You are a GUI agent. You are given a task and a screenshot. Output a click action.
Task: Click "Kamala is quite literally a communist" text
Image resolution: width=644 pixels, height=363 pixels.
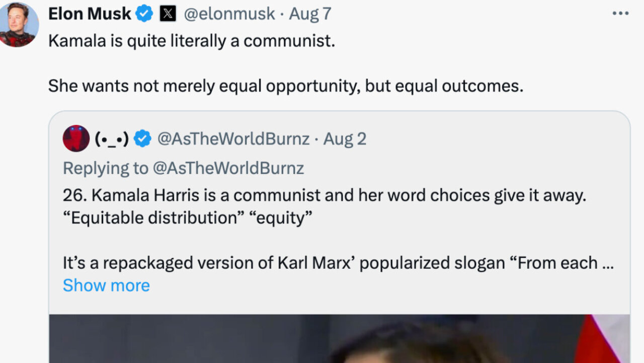pos(191,41)
